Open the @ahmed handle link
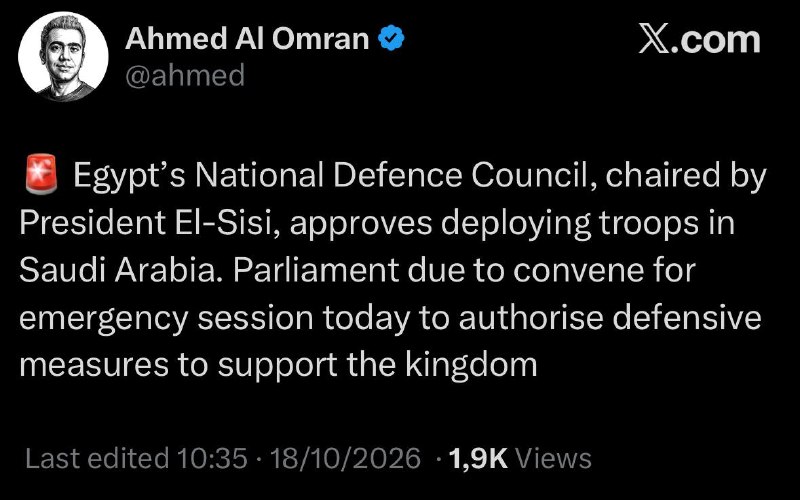The height and width of the screenshot is (500, 800). [x=185, y=76]
